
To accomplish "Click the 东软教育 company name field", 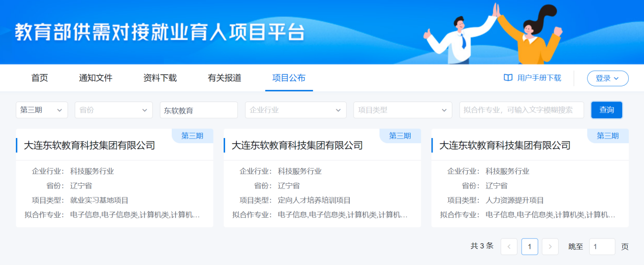I will pos(199,110).
